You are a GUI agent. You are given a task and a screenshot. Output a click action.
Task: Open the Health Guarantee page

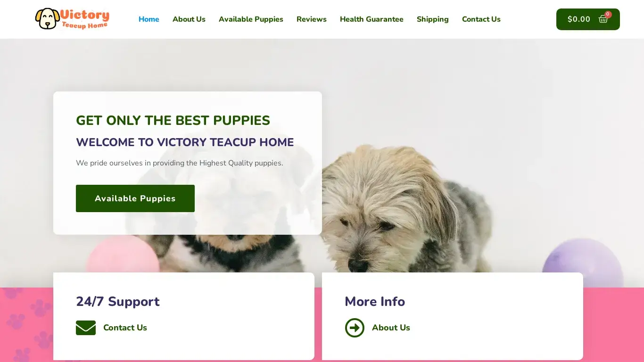click(x=372, y=19)
